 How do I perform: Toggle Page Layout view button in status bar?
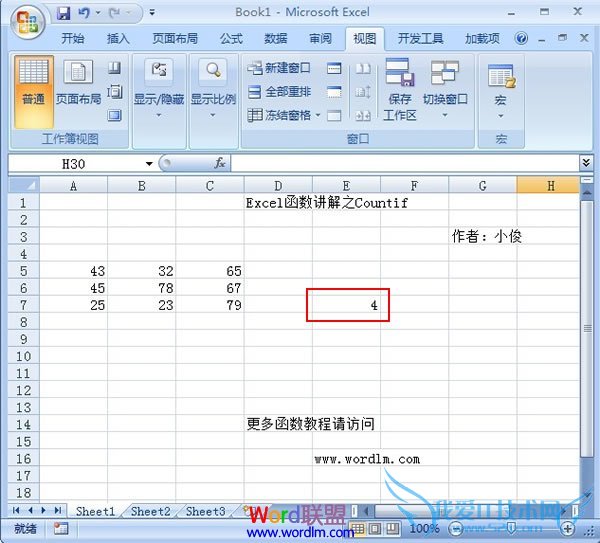(375, 529)
